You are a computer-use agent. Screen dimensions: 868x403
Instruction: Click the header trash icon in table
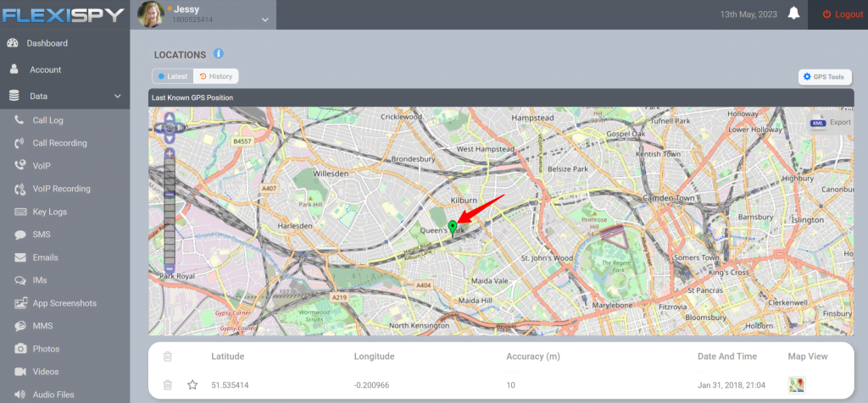pyautogui.click(x=168, y=356)
